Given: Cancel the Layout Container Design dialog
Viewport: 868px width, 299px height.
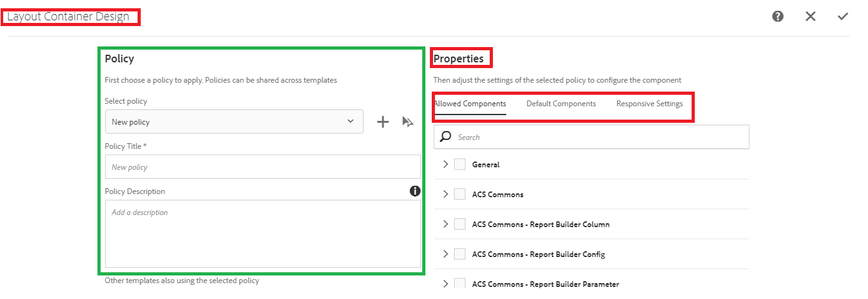Looking at the screenshot, I should [810, 17].
